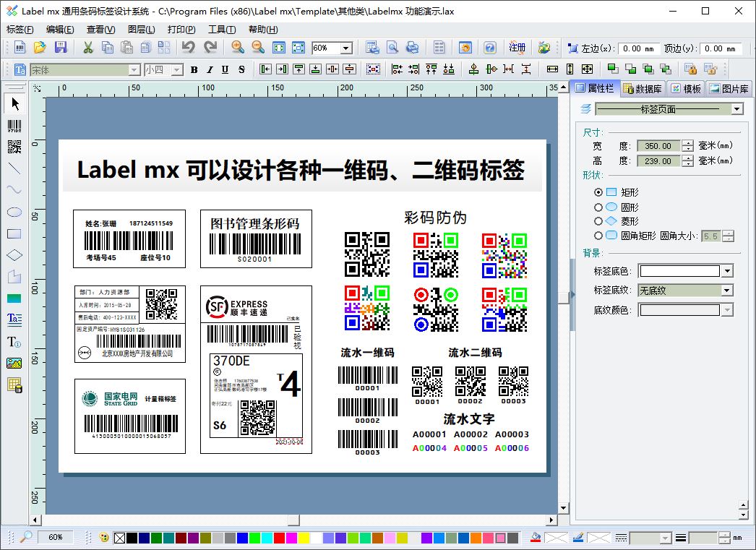Open a label file with folder icon
Viewport: 756px width, 550px height.
click(40, 47)
